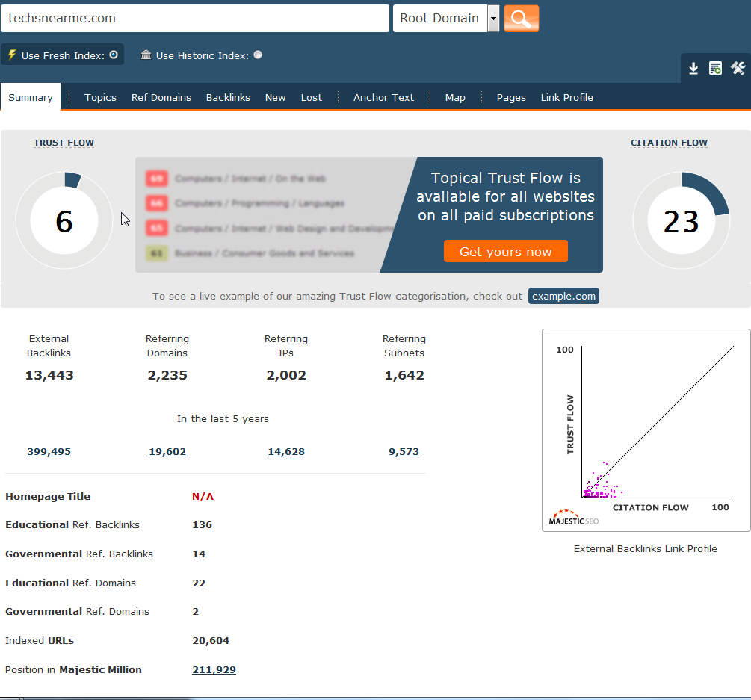Click the Governmental Ref. Backlinks value 14

point(199,554)
